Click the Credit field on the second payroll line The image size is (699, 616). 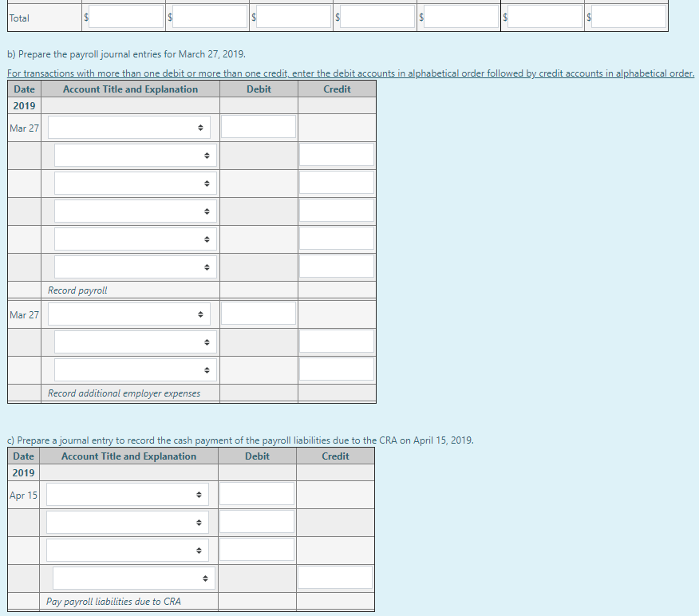coord(336,155)
